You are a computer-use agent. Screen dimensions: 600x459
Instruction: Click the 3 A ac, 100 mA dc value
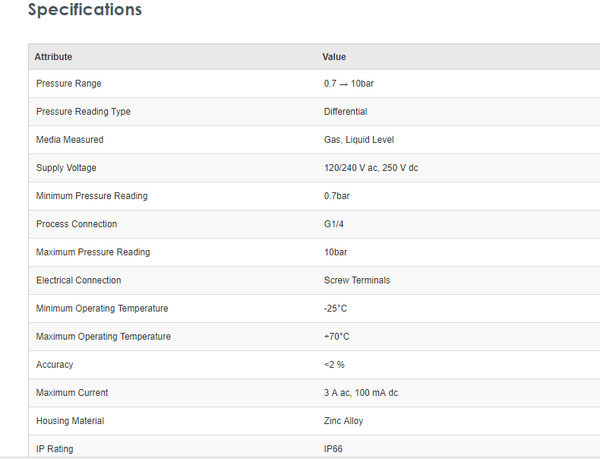pos(356,392)
